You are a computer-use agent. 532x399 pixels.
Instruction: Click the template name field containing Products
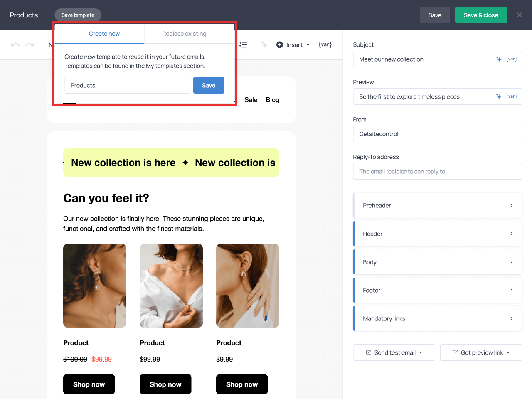point(127,85)
